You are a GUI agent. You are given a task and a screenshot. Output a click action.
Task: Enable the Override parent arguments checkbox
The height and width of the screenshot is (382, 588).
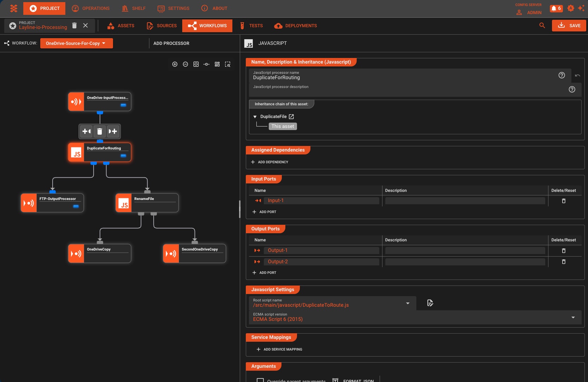coord(260,380)
